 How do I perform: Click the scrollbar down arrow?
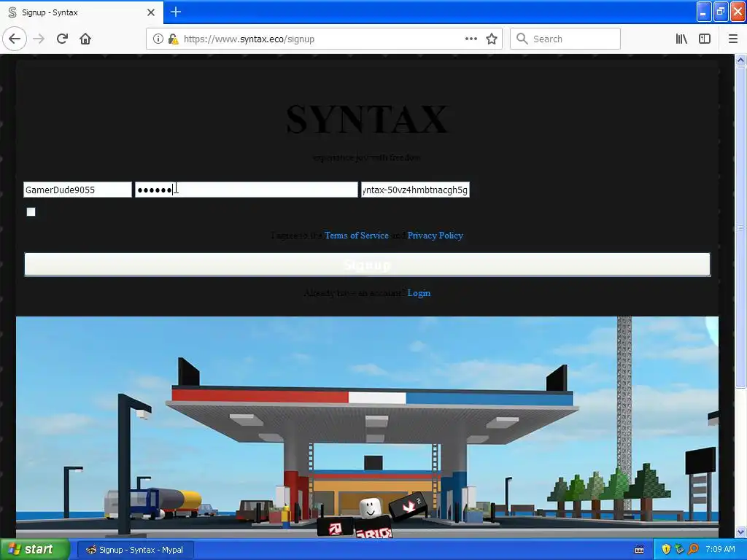[x=740, y=532]
